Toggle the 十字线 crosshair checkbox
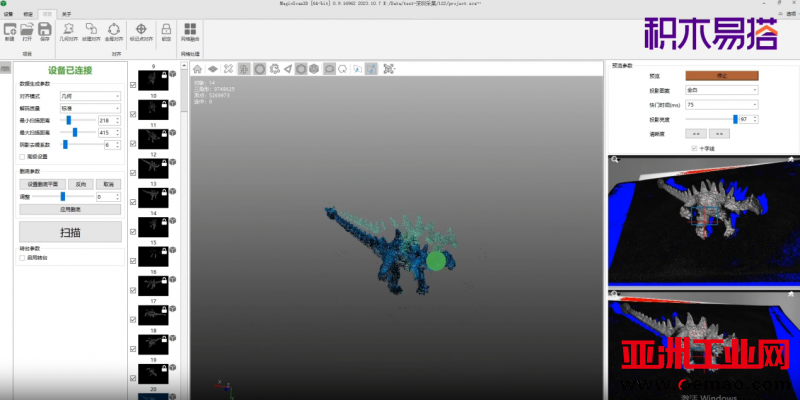This screenshot has height=400, width=800. 694,148
